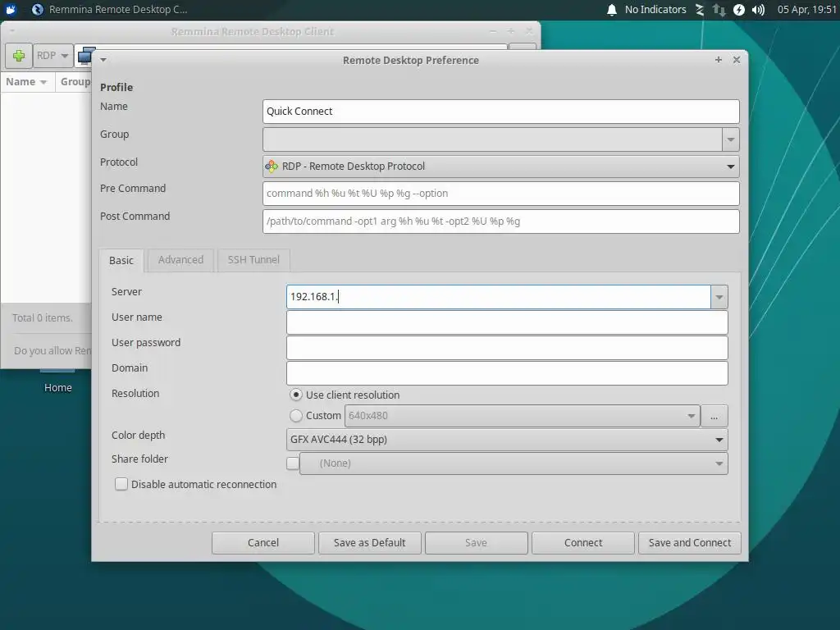Switch to the Advanced tab
The image size is (840, 630).
point(180,260)
